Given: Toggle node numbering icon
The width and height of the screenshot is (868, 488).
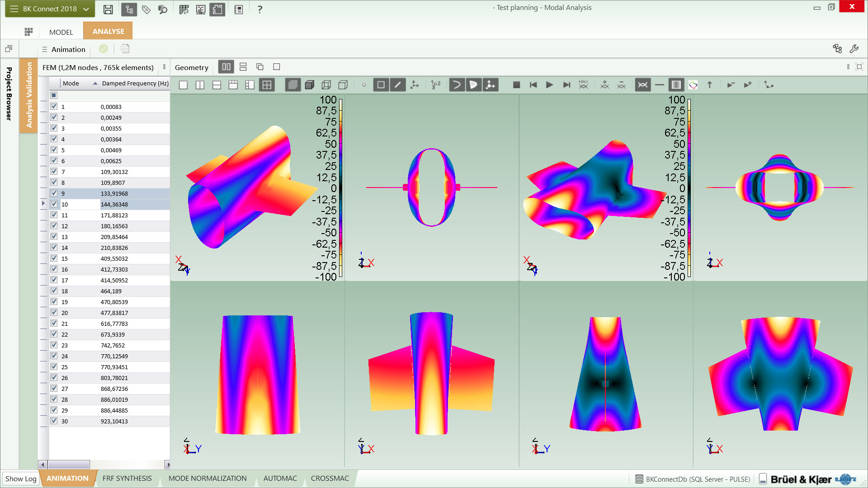Looking at the screenshot, I should [435, 85].
